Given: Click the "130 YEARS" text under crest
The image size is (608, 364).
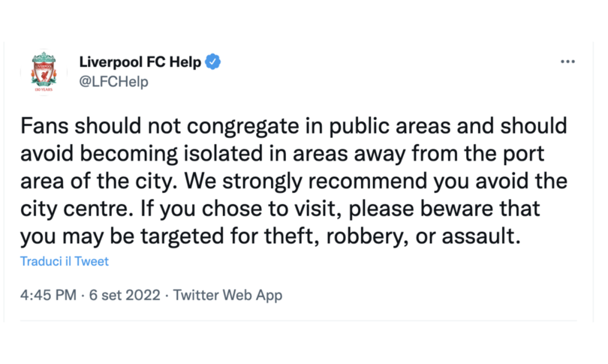Looking at the screenshot, I should point(44,89).
